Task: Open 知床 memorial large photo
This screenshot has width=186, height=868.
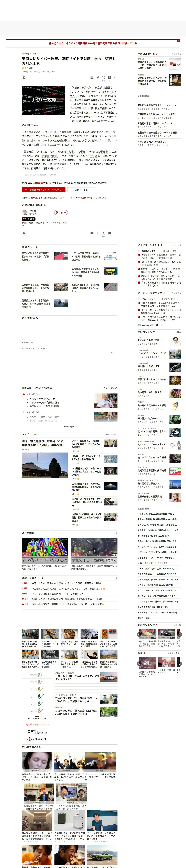Action: point(45,466)
